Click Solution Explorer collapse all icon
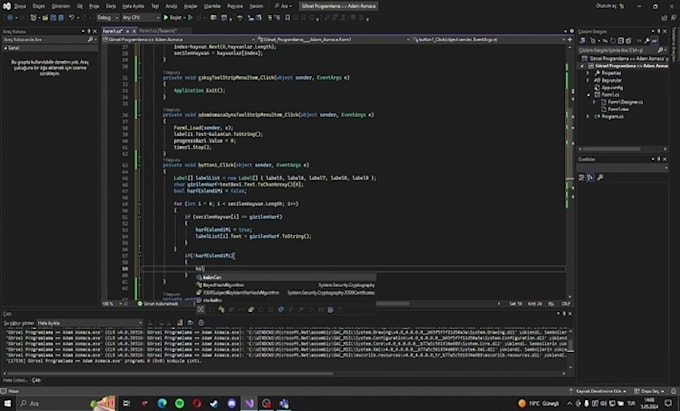This screenshot has width=680, height=411. click(621, 41)
